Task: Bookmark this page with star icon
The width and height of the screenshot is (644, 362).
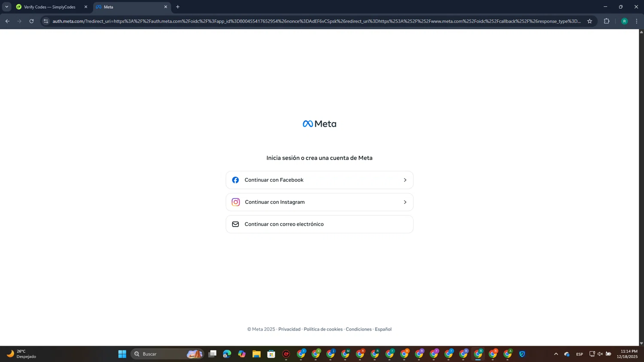Action: (589, 21)
